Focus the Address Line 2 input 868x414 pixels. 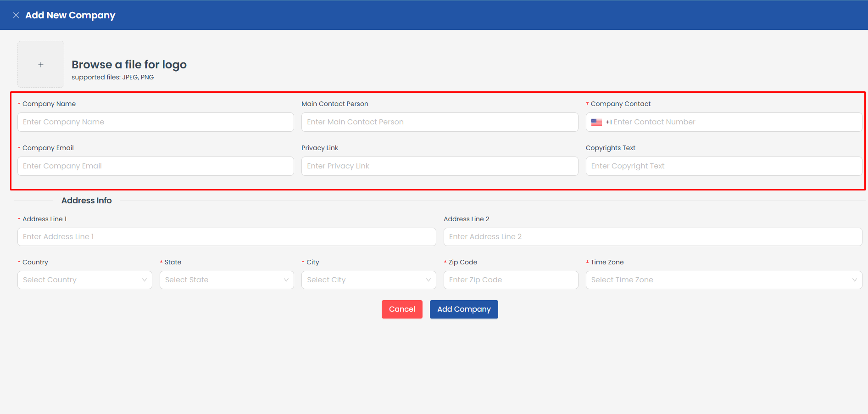(x=652, y=237)
